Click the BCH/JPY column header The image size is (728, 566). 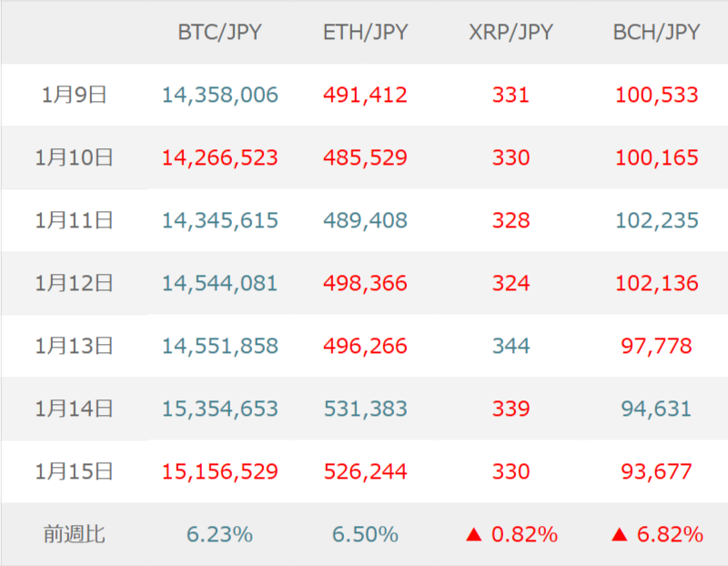[656, 33]
